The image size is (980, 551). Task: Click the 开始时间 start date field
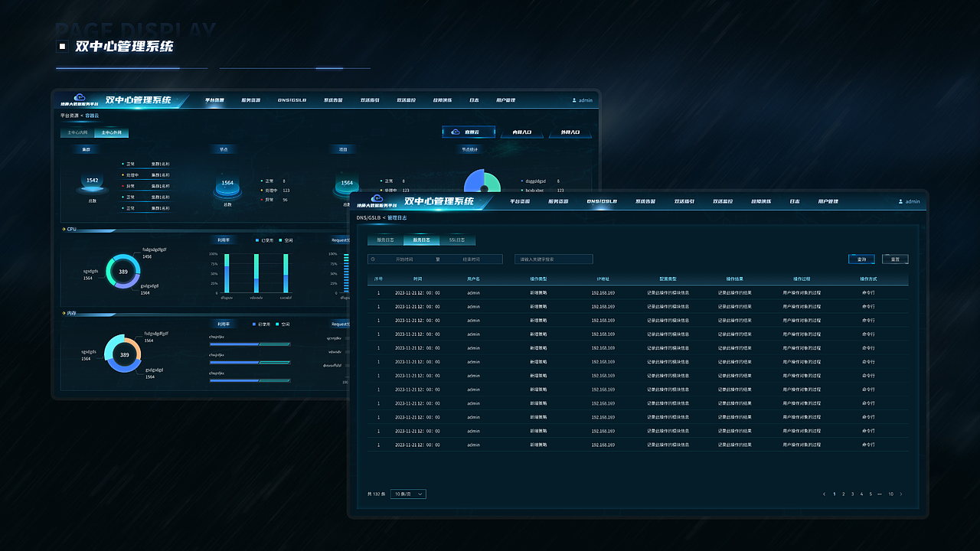(405, 259)
